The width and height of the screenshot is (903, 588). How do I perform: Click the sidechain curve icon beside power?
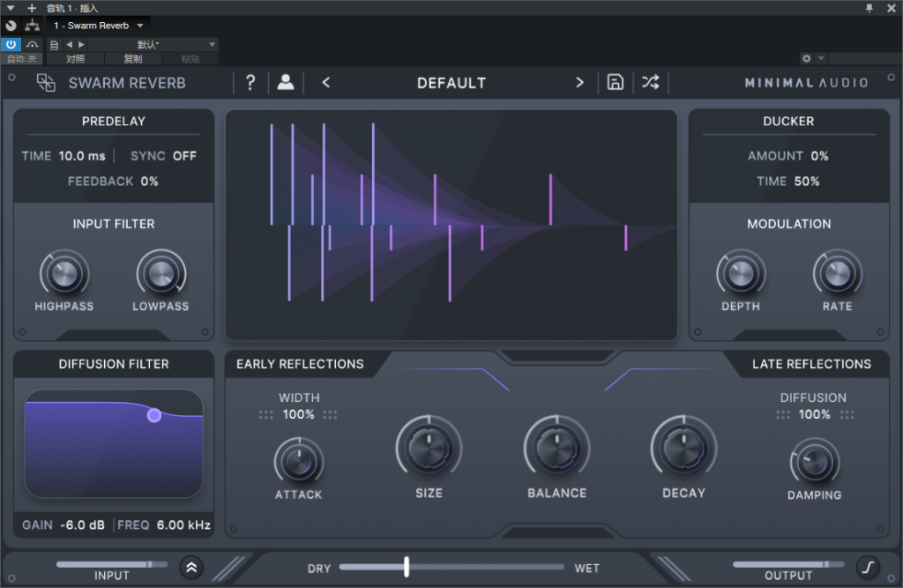click(33, 44)
